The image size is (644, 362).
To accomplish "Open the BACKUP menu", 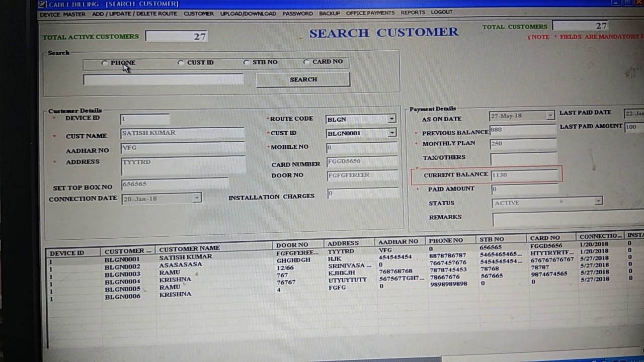I will pyautogui.click(x=330, y=14).
